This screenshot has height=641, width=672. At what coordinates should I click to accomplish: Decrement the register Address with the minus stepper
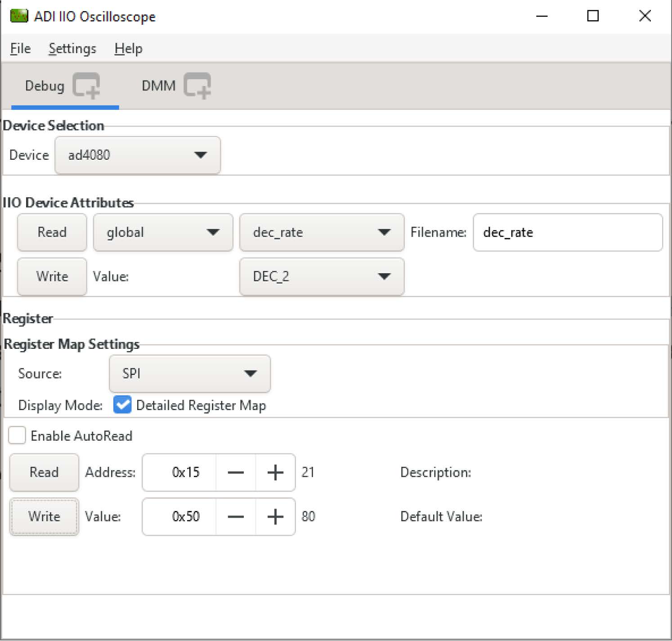click(236, 472)
